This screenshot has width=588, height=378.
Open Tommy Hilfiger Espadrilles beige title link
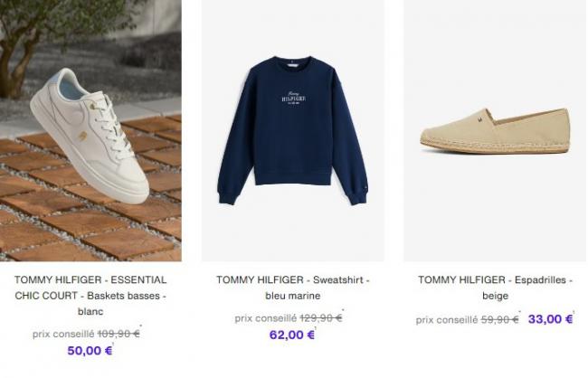click(495, 288)
